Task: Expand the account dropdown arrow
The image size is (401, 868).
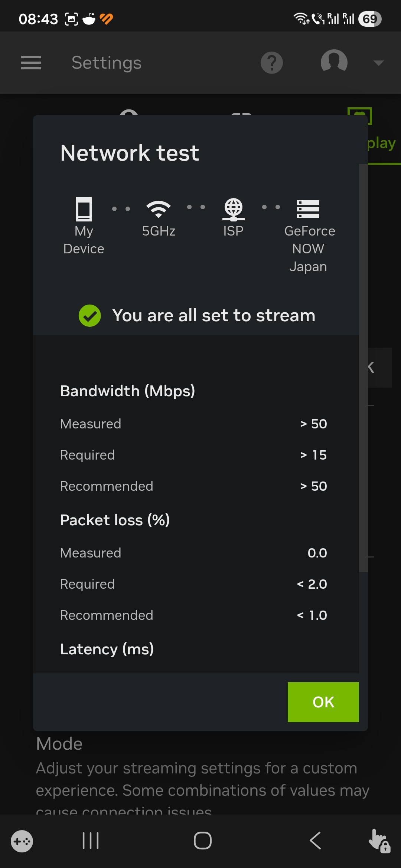Action: [378, 63]
